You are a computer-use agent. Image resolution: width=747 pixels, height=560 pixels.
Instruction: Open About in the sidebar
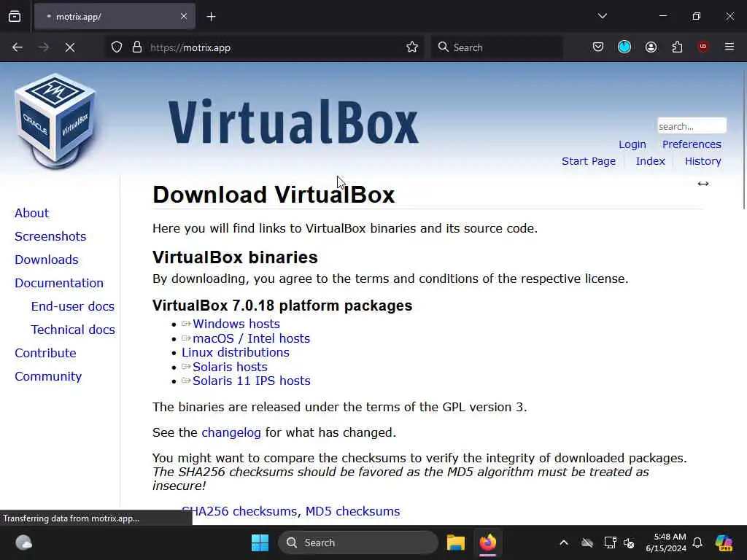(x=32, y=213)
